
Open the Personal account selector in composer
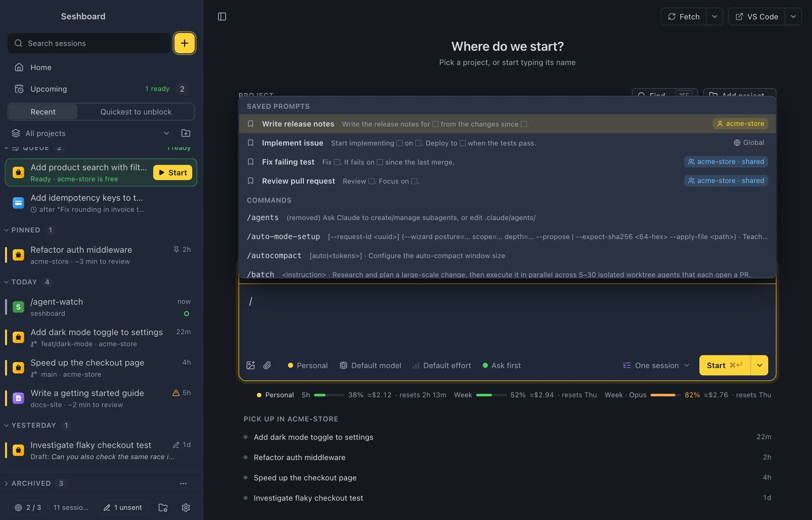[308, 365]
